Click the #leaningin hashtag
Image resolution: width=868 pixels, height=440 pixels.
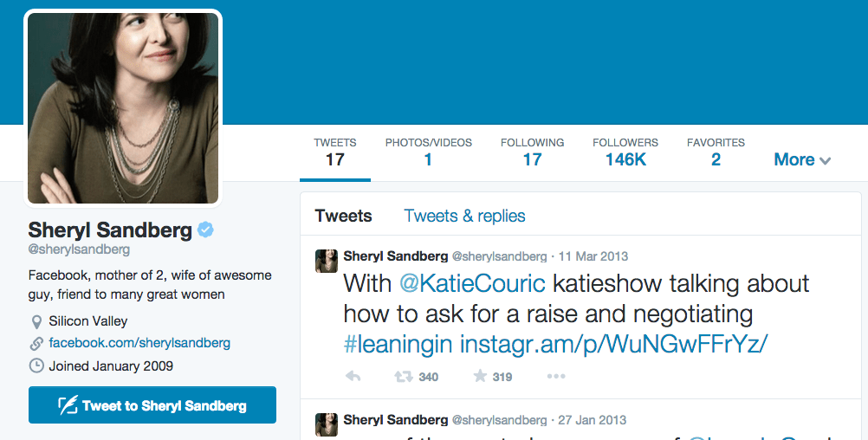[x=398, y=343]
